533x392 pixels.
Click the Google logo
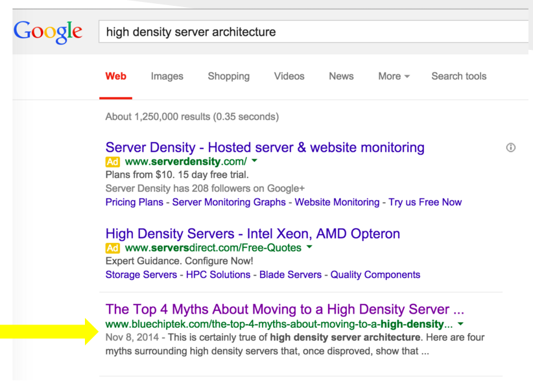[48, 32]
